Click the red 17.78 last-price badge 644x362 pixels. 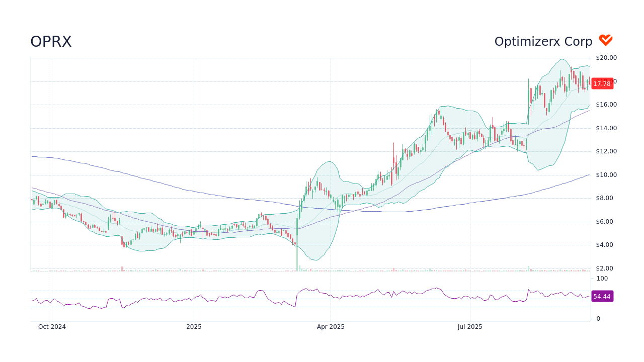[x=602, y=83]
